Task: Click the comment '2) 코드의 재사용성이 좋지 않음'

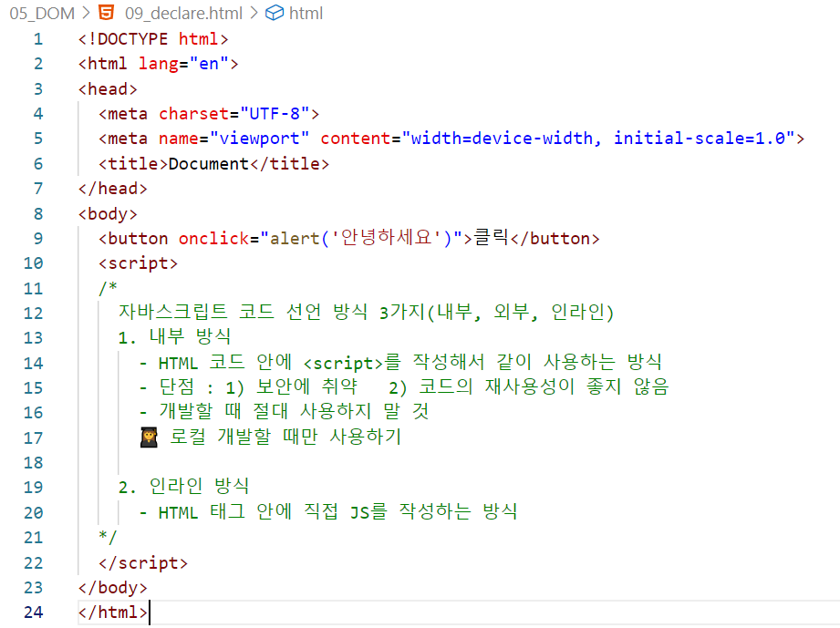Action: [x=529, y=386]
